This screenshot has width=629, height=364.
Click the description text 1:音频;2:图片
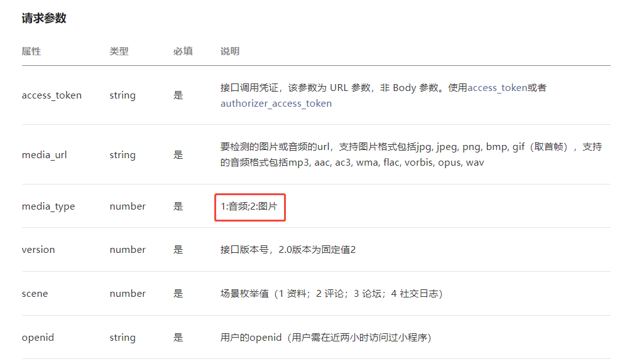coord(249,206)
